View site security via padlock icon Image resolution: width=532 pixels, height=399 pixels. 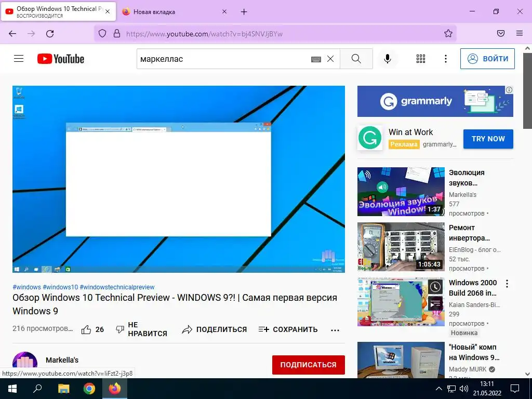coord(117,33)
